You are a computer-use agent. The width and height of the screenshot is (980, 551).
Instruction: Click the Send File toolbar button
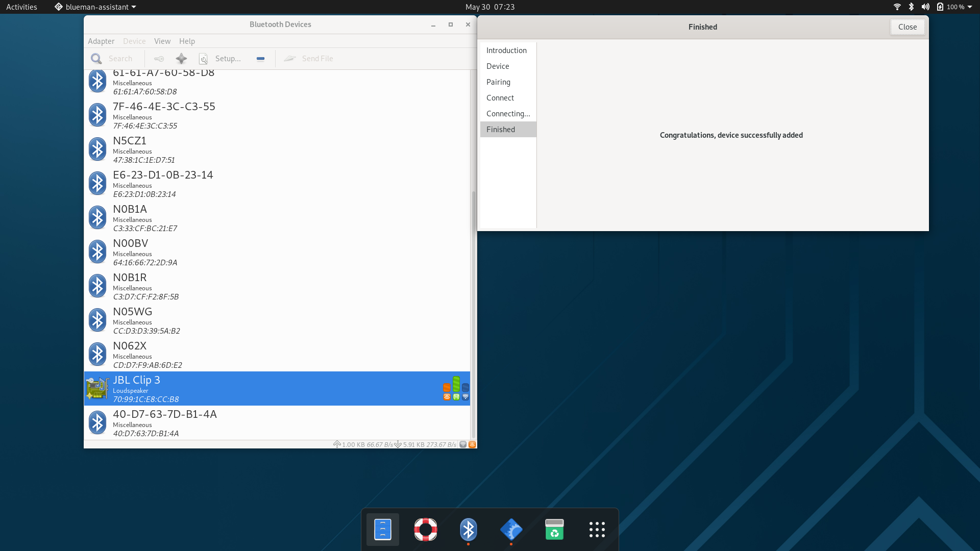(x=308, y=59)
